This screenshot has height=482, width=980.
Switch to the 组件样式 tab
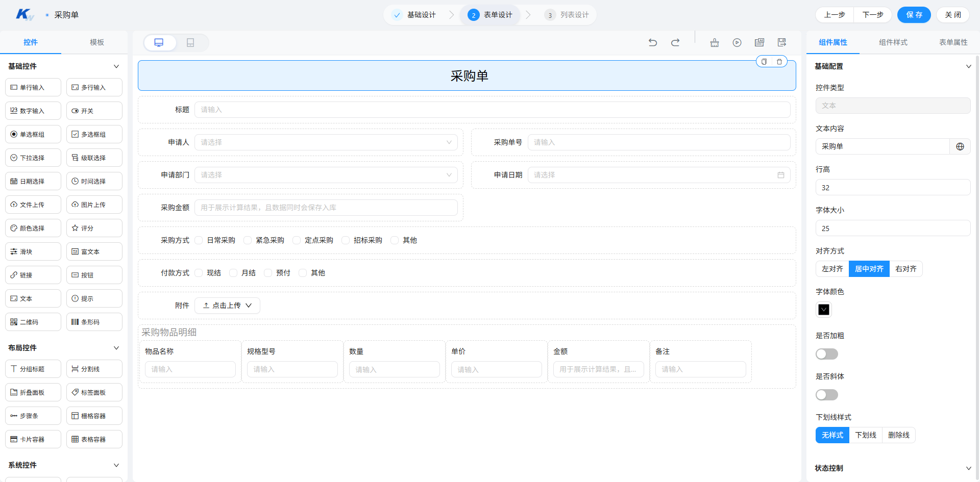coord(893,42)
